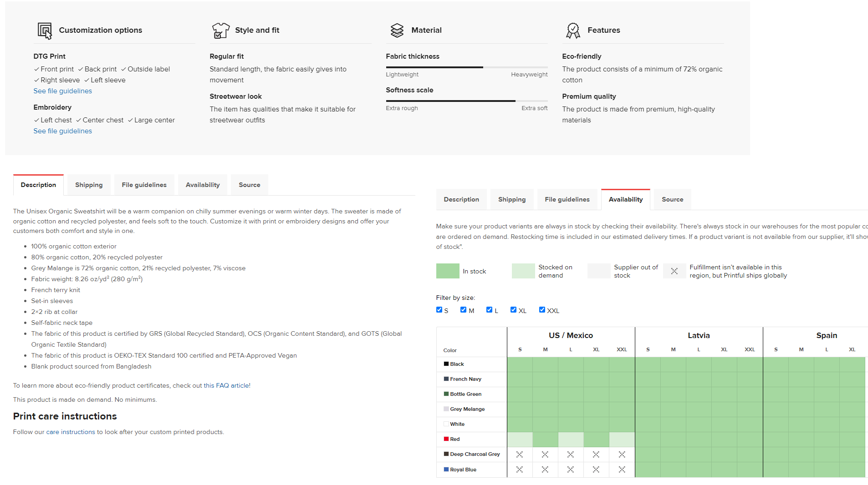The image size is (868, 485).
Task: Select the left Description tab
Action: [38, 185]
